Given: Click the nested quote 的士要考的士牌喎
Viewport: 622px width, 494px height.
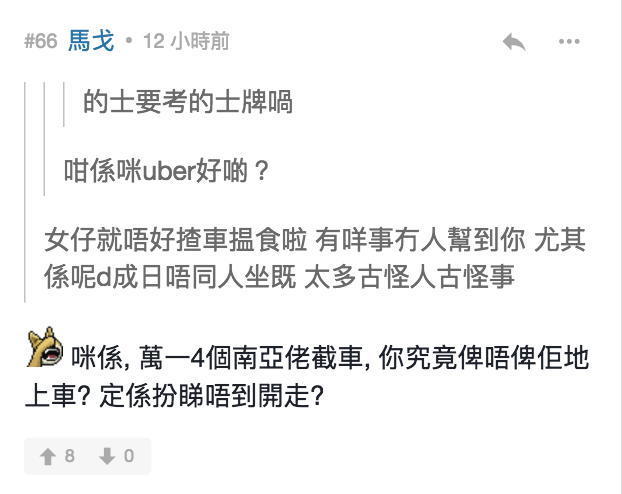Looking at the screenshot, I should point(188,102).
